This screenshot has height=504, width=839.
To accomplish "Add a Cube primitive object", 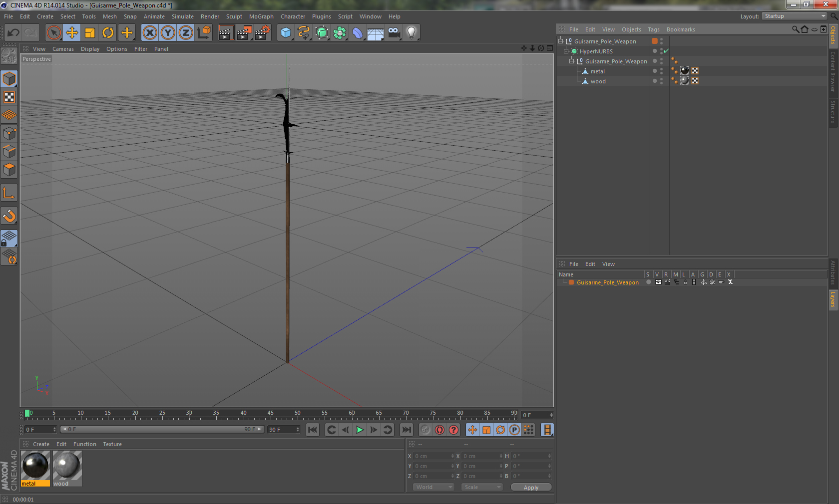I will point(286,33).
